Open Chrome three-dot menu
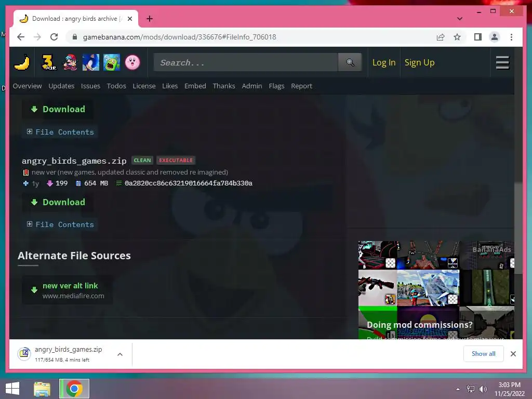Viewport: 532px width, 399px height. coord(511,37)
